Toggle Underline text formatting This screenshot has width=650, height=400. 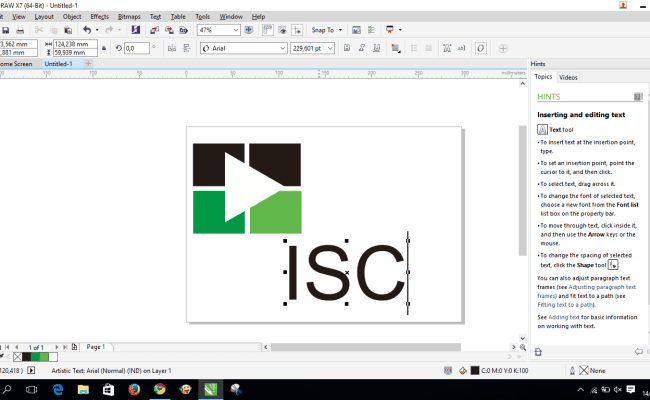pyautogui.click(x=376, y=48)
